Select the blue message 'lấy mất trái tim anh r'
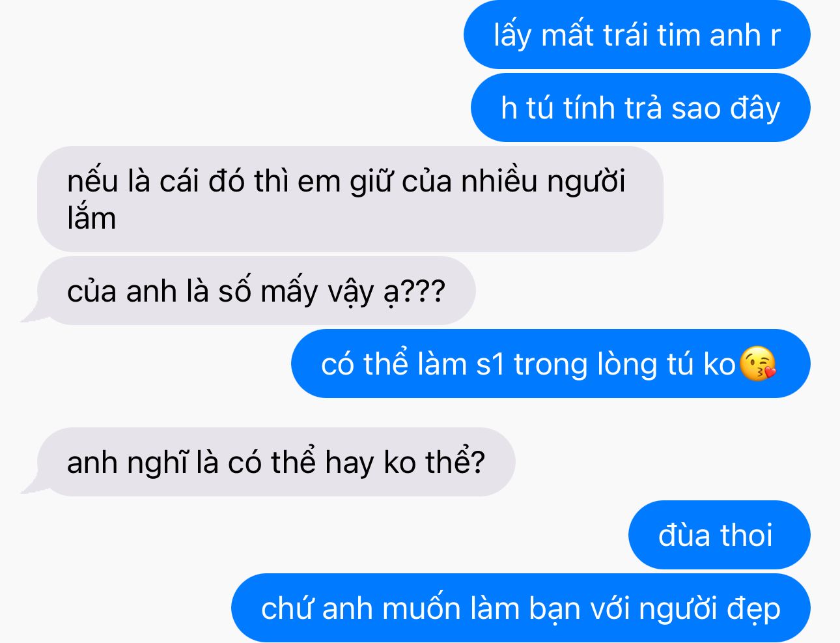840x643 pixels. point(637,35)
